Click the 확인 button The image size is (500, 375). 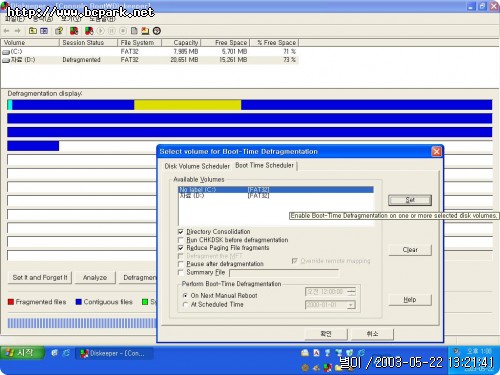(326, 334)
